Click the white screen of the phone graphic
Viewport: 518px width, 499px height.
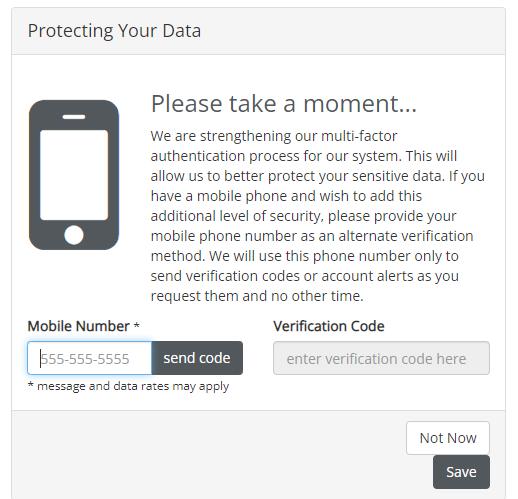tap(74, 175)
